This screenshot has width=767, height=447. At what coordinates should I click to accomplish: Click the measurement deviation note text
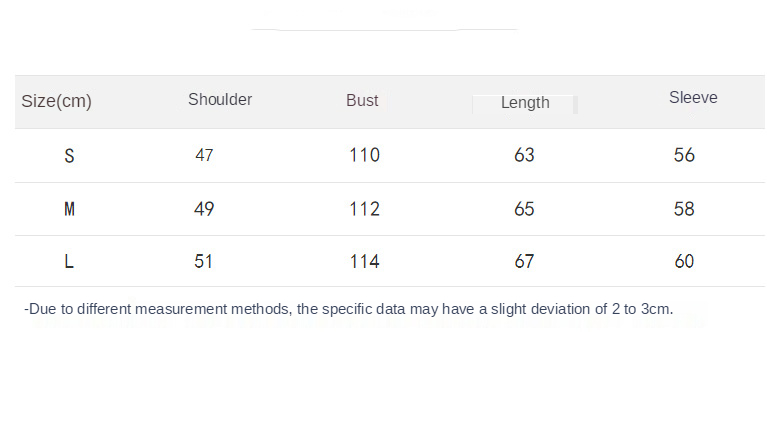pos(348,309)
